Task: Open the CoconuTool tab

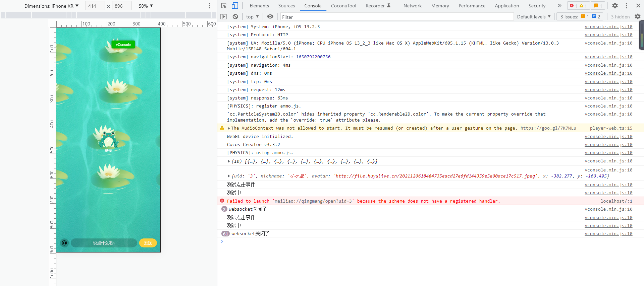Action: click(x=343, y=6)
